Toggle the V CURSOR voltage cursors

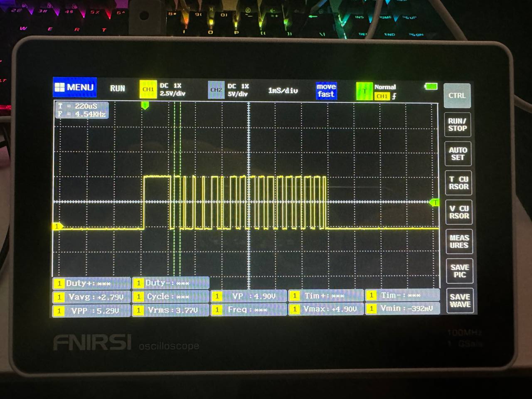(x=459, y=212)
